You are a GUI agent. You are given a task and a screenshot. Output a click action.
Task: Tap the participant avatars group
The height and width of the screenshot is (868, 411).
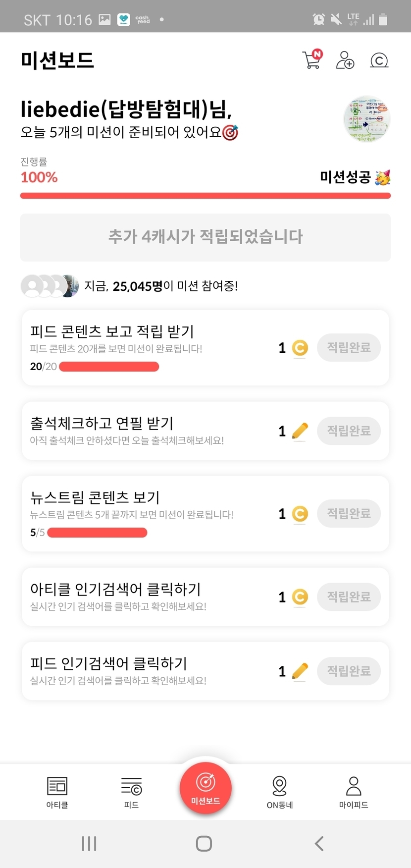pos(50,286)
